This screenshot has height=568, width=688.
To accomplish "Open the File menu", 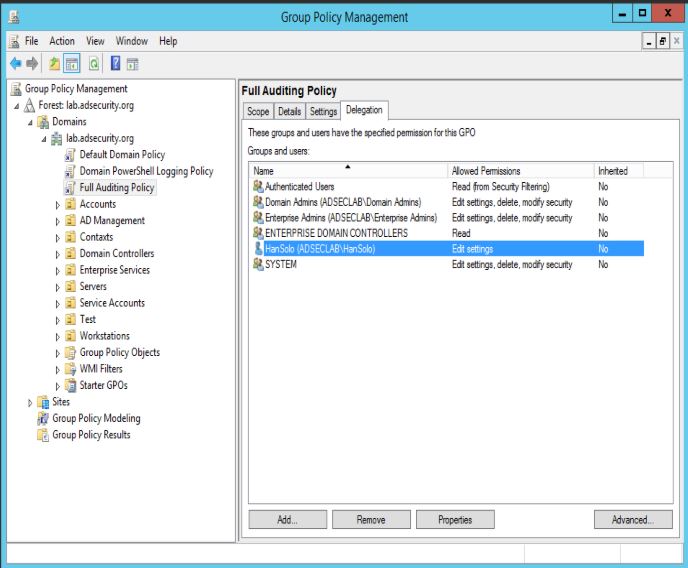I will coord(32,41).
